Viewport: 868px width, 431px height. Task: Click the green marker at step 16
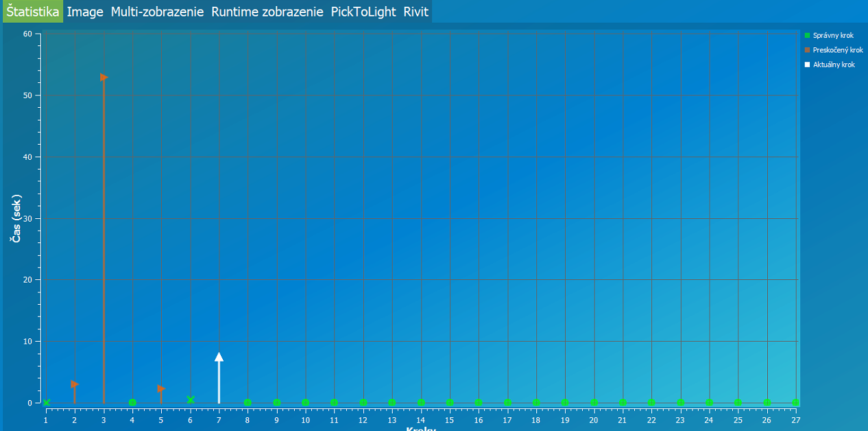coord(479,403)
